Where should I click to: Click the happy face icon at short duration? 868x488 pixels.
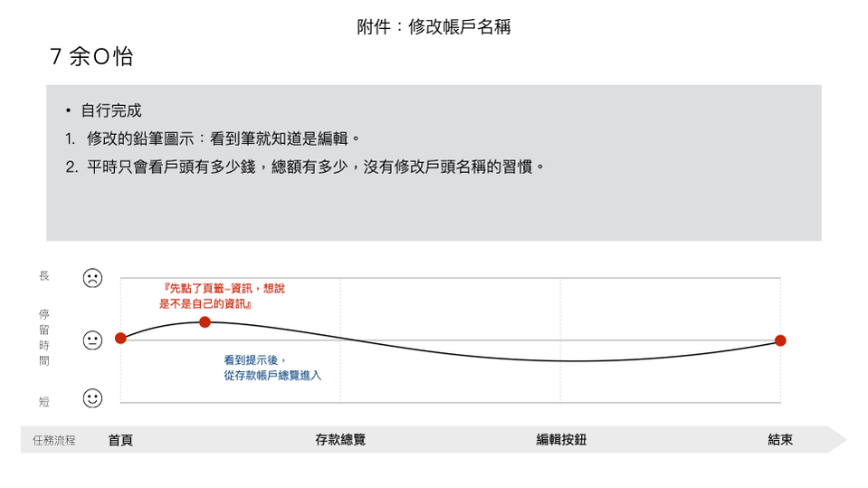coord(92,398)
